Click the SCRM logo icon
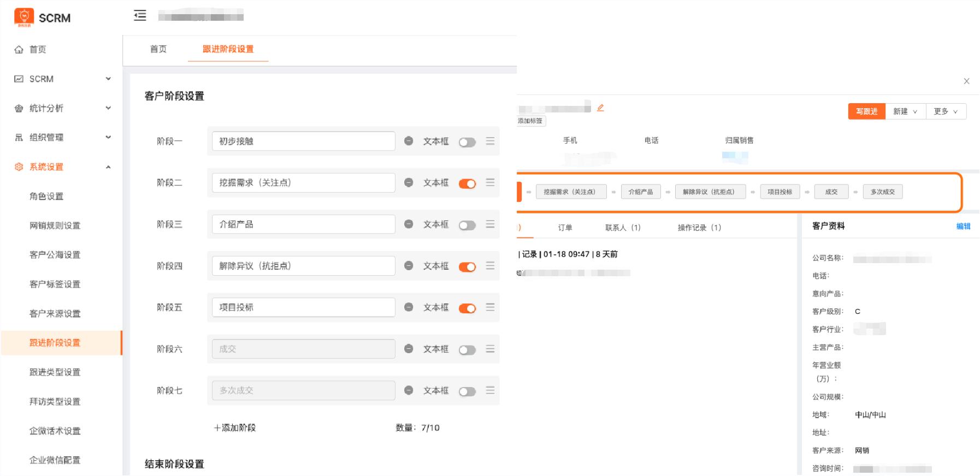The image size is (980, 476). point(24,17)
